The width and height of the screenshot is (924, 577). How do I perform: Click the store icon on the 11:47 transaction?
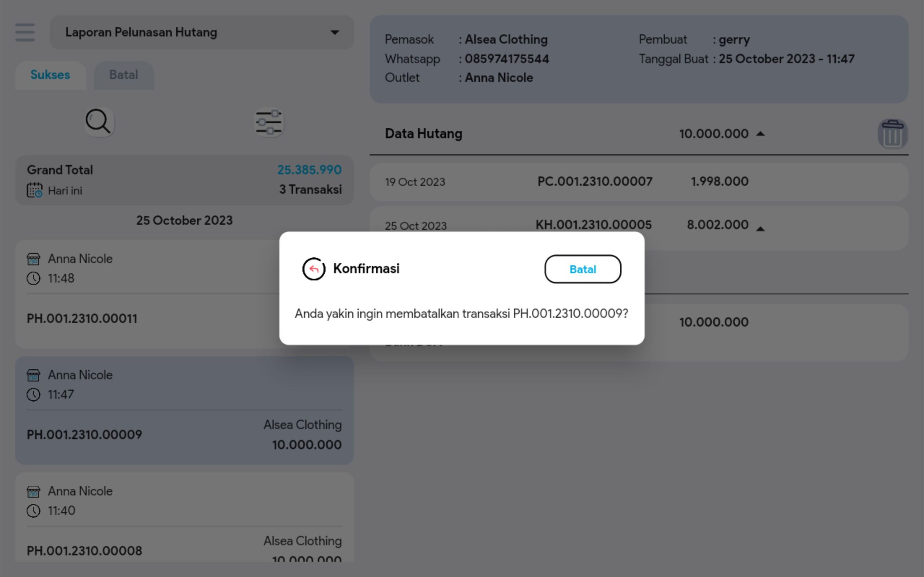[x=34, y=376]
